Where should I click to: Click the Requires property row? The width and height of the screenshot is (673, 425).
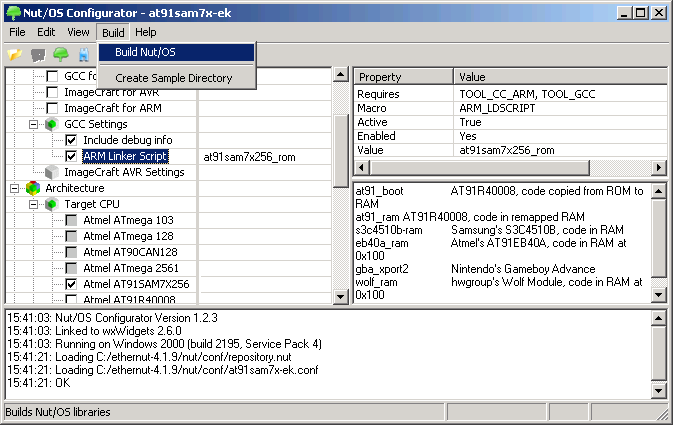(511, 94)
